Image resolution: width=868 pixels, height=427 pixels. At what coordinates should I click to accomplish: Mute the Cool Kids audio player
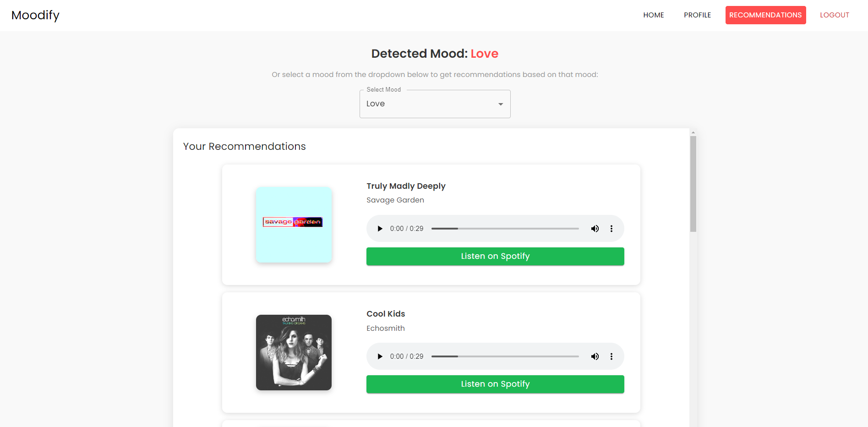[595, 356]
